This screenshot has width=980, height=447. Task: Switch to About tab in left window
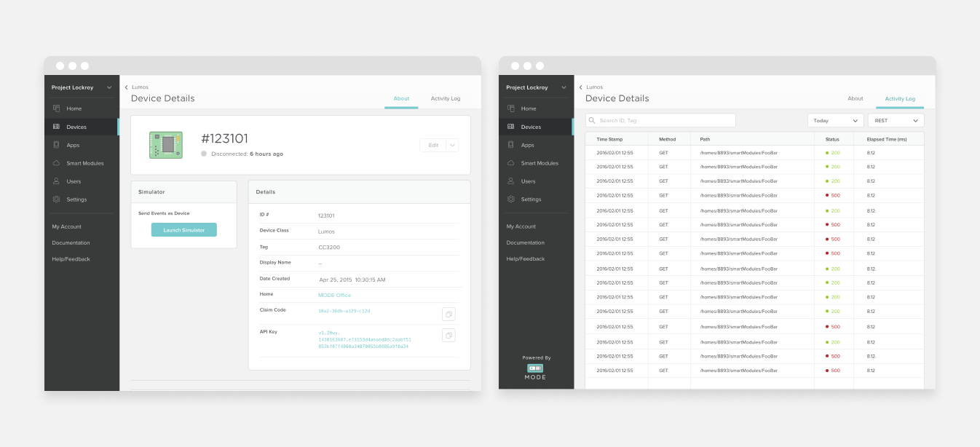click(401, 99)
